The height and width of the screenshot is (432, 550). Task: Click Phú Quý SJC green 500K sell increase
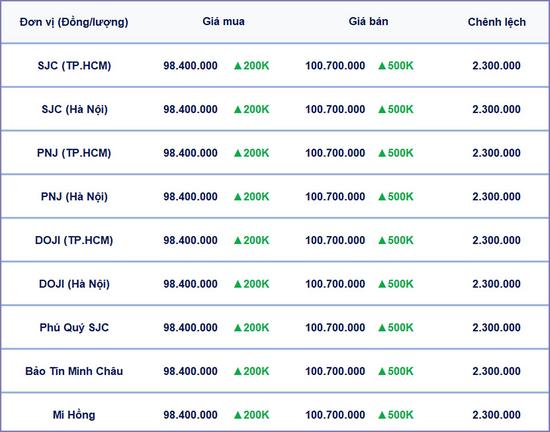[396, 328]
